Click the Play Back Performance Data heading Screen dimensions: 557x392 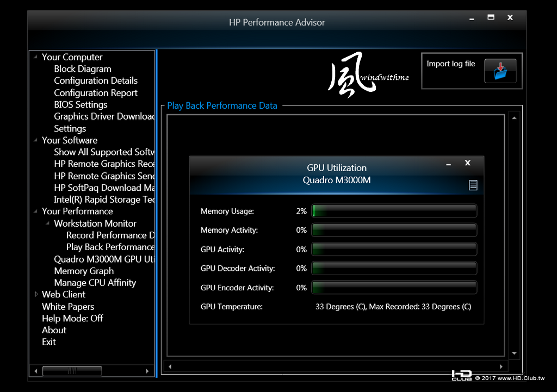[x=222, y=106]
